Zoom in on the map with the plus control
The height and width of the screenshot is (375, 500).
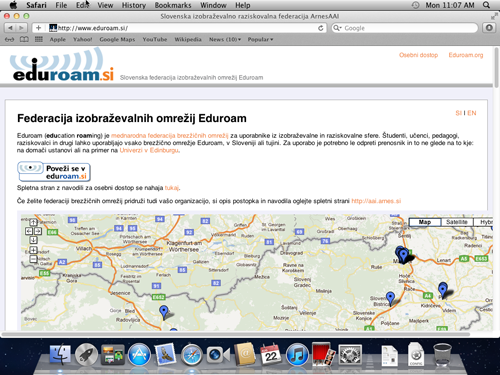tap(33, 250)
